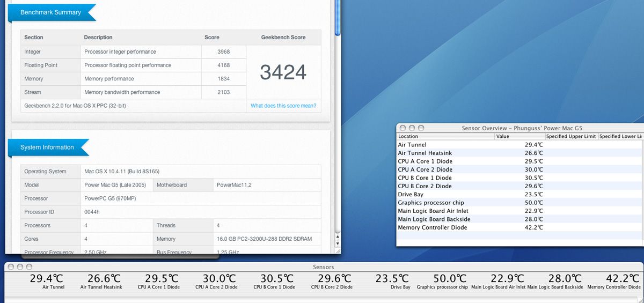This screenshot has height=303, width=644.
Task: Click the 26.6℃ Air Tunnel Heatsink reading in Sensors window
Action: 104,279
